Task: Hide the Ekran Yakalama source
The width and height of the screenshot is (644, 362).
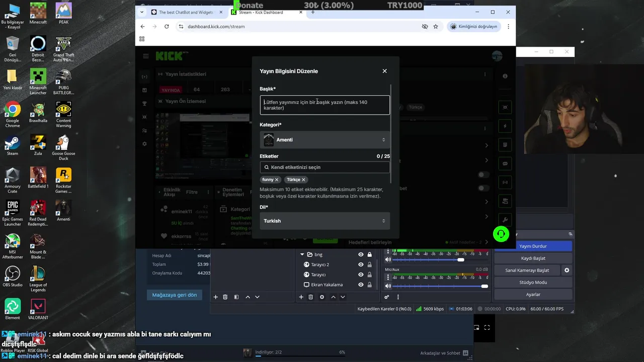Action: (361, 285)
